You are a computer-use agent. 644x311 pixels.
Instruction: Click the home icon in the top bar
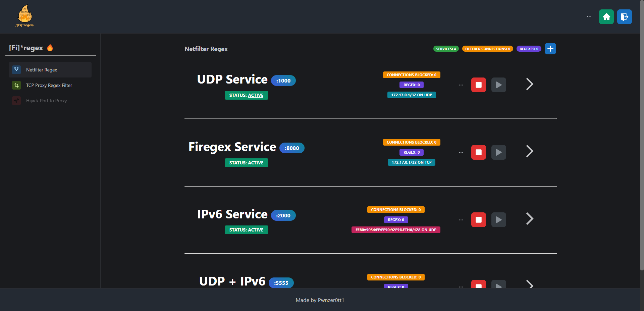[x=606, y=16]
